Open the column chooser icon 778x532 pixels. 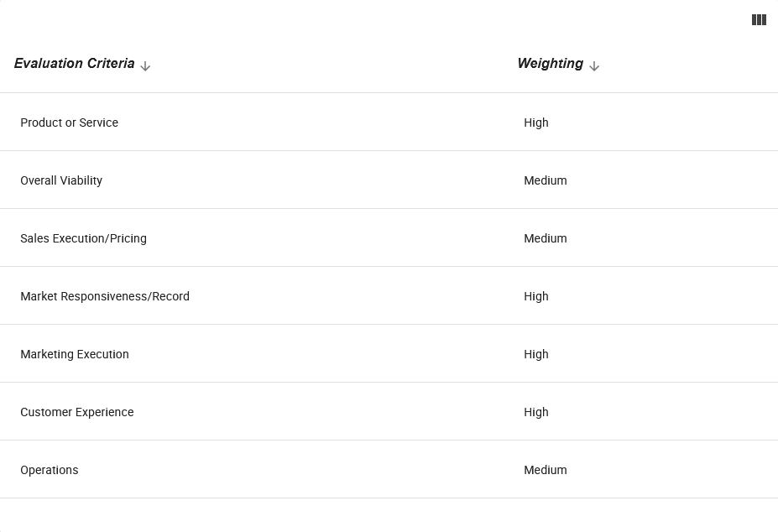pos(759,20)
